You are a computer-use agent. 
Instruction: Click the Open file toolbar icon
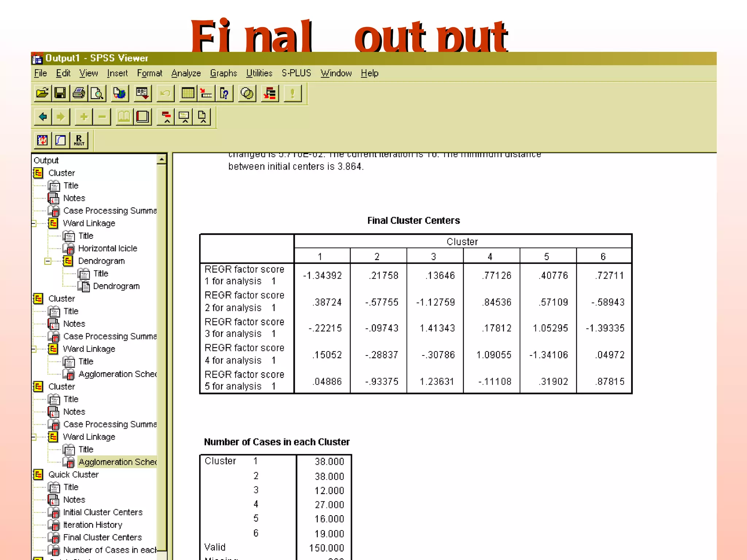[x=42, y=93]
